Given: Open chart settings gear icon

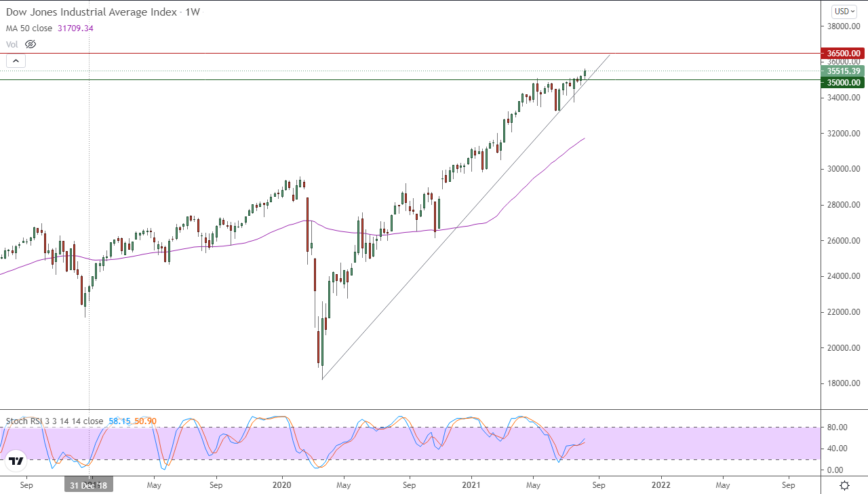Looking at the screenshot, I should pos(844,485).
